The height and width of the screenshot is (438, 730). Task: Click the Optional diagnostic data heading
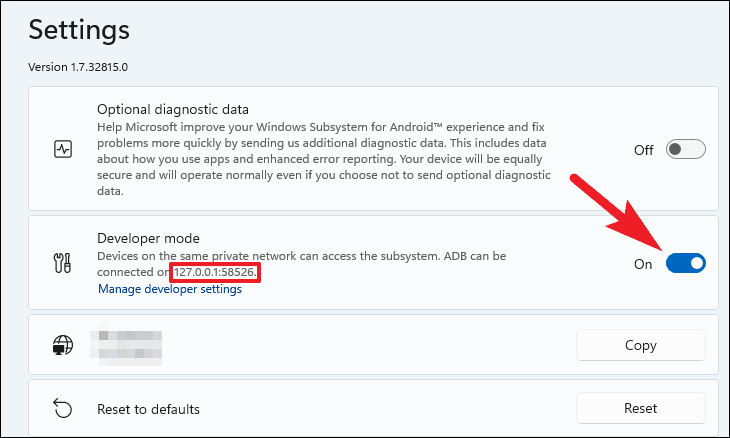[x=173, y=109]
